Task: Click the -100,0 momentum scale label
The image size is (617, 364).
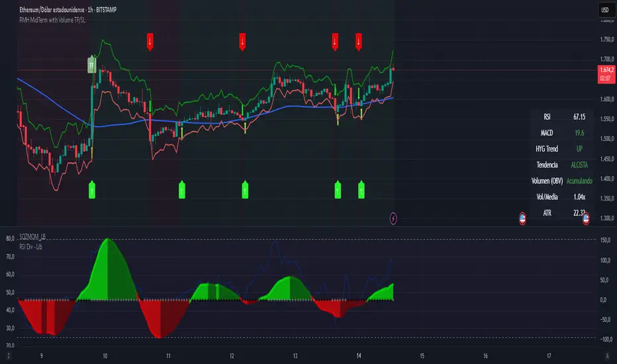Action: coord(605,340)
